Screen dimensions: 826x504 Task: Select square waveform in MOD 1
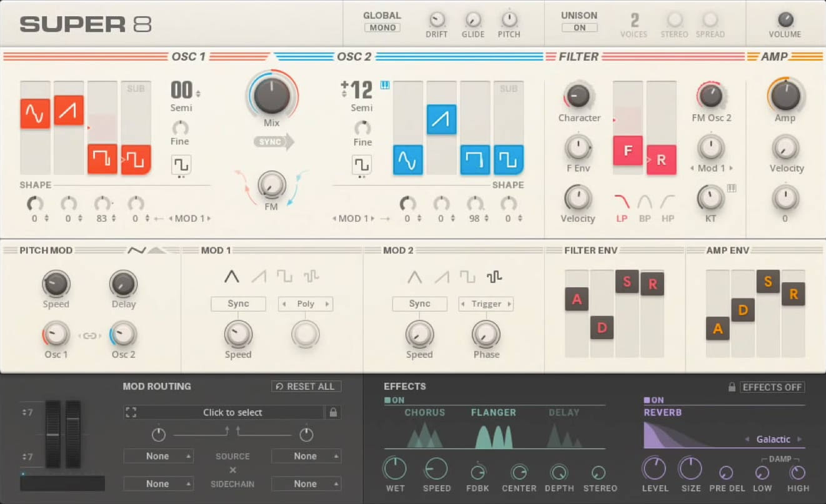tap(285, 276)
